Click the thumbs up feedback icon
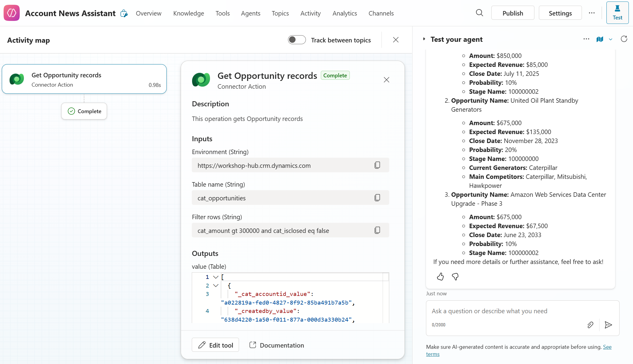The width and height of the screenshot is (633, 364). [440, 277]
